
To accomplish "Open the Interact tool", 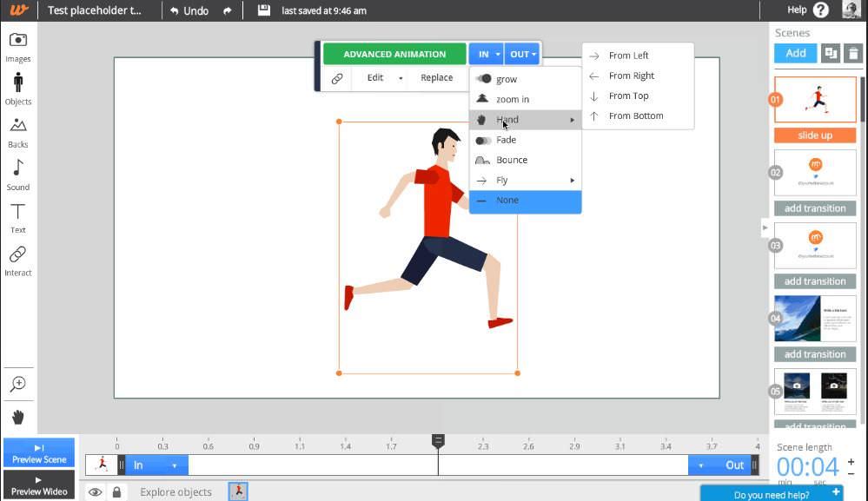I will 17,260.
